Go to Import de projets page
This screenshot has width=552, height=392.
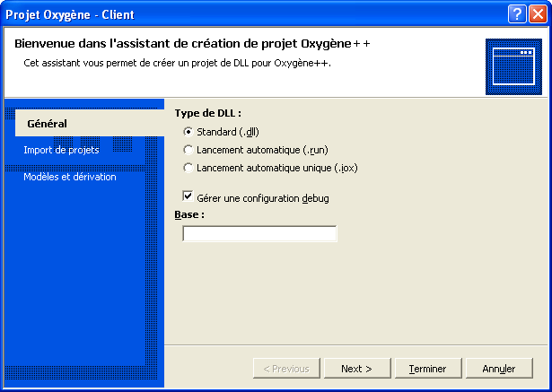(61, 150)
